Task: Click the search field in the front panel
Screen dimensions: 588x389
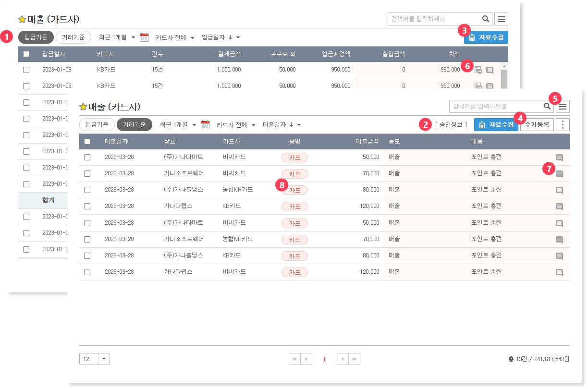Action: pyautogui.click(x=495, y=106)
